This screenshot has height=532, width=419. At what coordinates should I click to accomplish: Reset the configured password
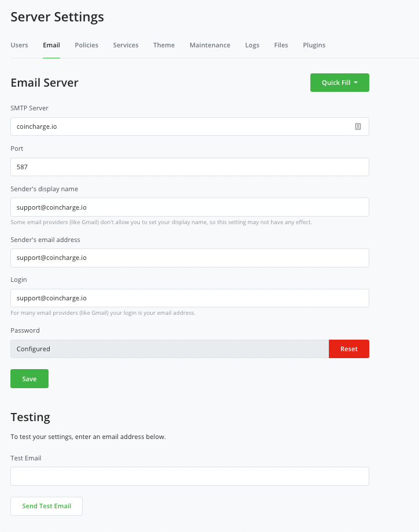pyautogui.click(x=348, y=349)
